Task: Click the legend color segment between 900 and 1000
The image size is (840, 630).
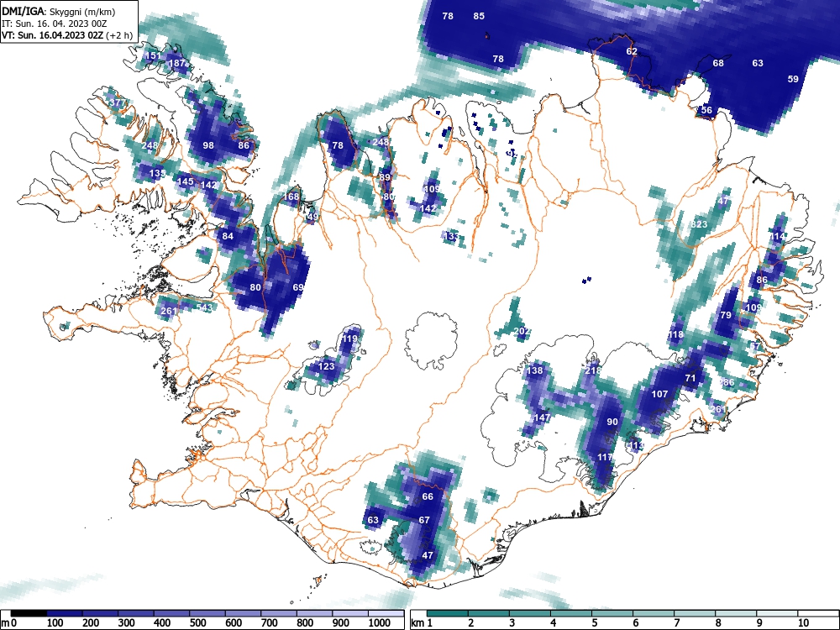Action: [x=350, y=613]
